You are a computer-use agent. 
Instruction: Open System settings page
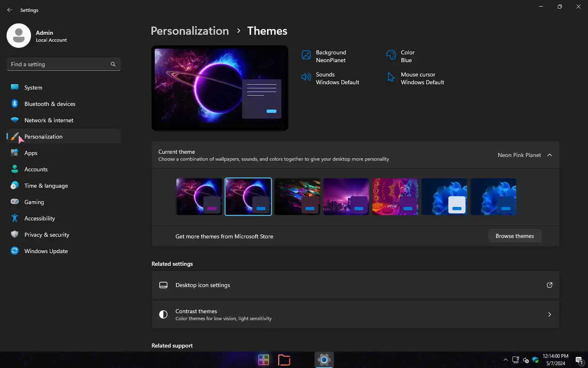tap(64, 87)
